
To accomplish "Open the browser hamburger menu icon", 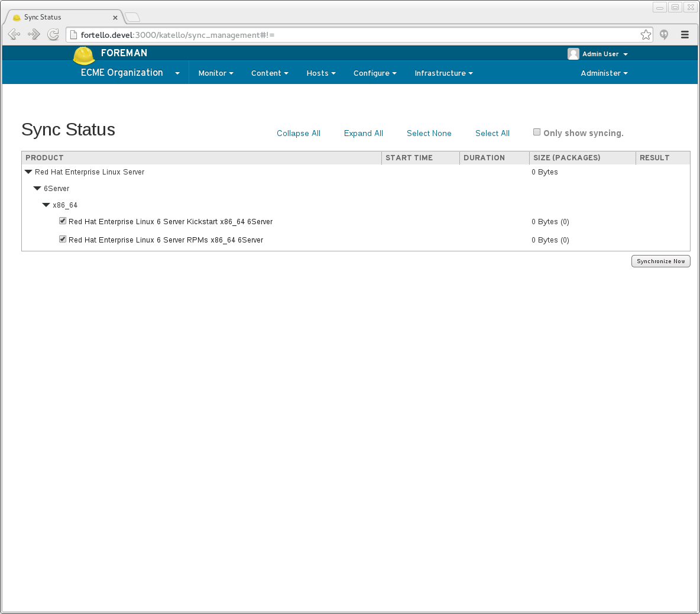I will (x=685, y=35).
